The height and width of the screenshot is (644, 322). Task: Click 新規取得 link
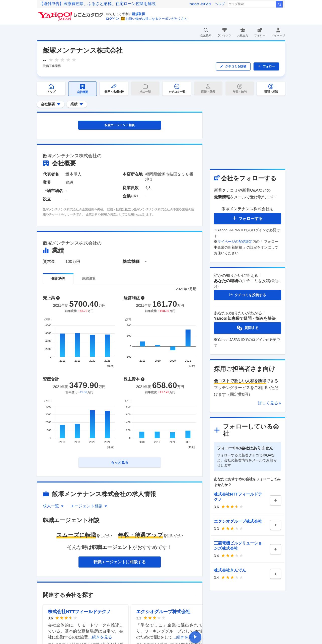(138, 14)
